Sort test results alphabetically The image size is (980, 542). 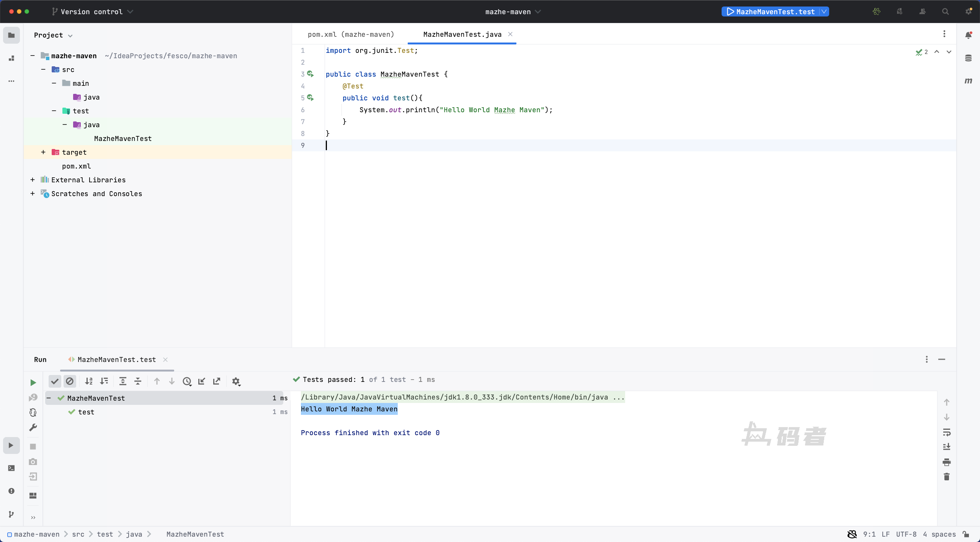(x=89, y=381)
